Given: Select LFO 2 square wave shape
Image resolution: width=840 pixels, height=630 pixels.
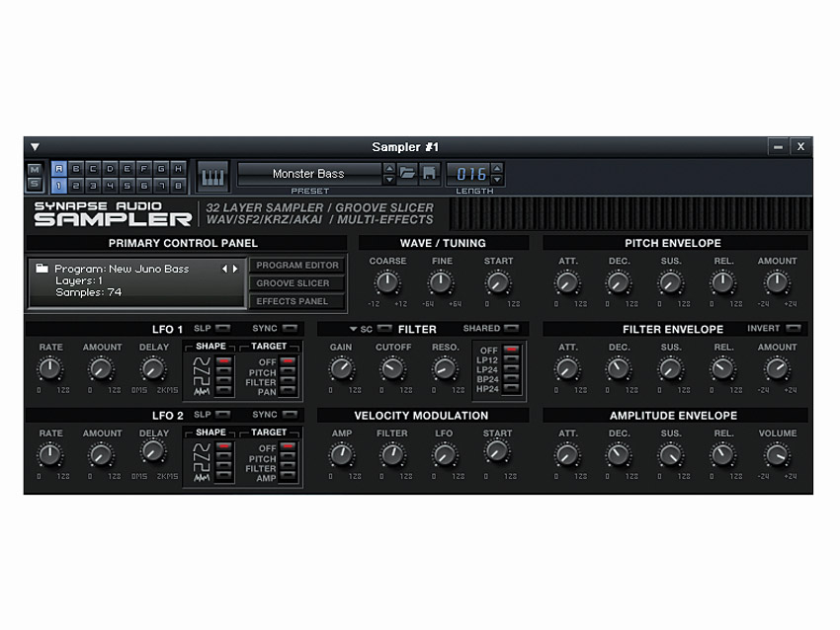Looking at the screenshot, I should [x=224, y=466].
